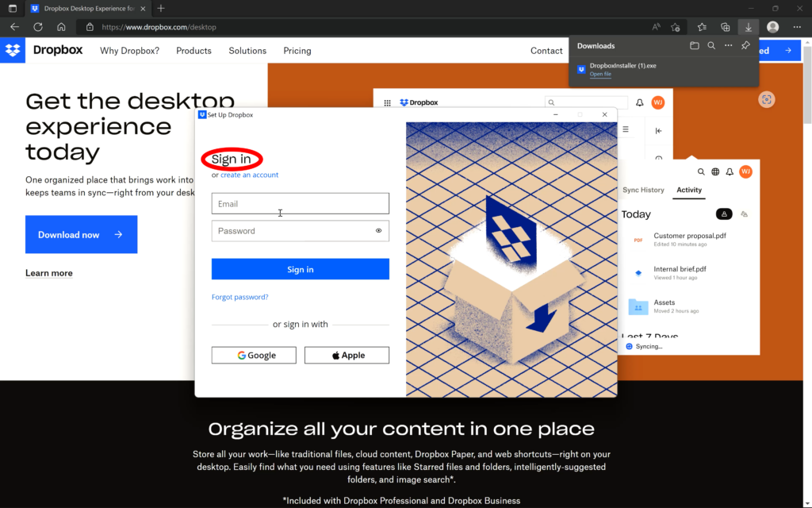This screenshot has height=508, width=812.
Task: Focus the Email input field
Action: [301, 204]
